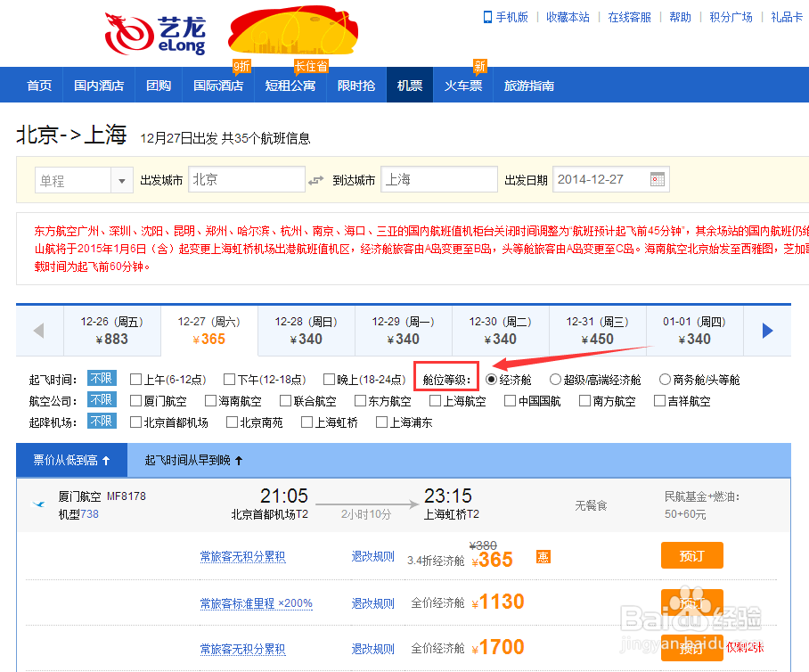Select the 经济舱 cabin class radio button
The height and width of the screenshot is (672, 809).
point(493,378)
